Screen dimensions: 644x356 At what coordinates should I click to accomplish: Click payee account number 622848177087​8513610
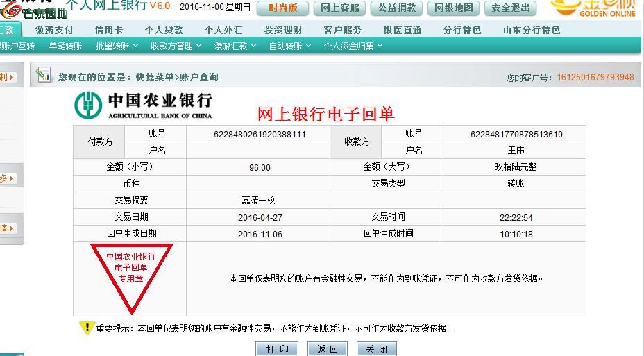[x=516, y=134]
